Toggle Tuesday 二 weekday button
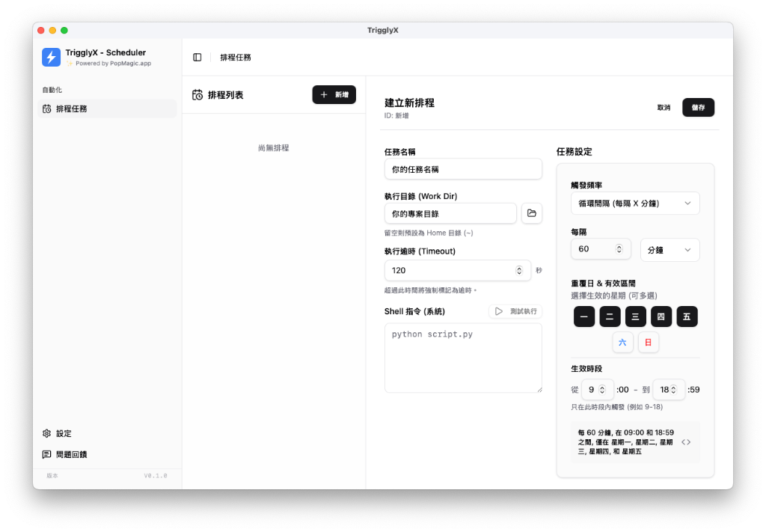This screenshot has width=766, height=532. [610, 317]
